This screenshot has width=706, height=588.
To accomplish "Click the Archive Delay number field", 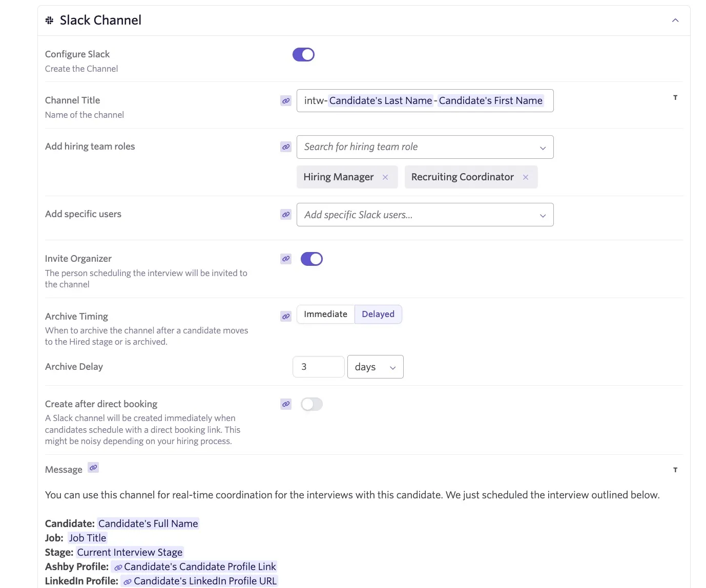I will (318, 367).
